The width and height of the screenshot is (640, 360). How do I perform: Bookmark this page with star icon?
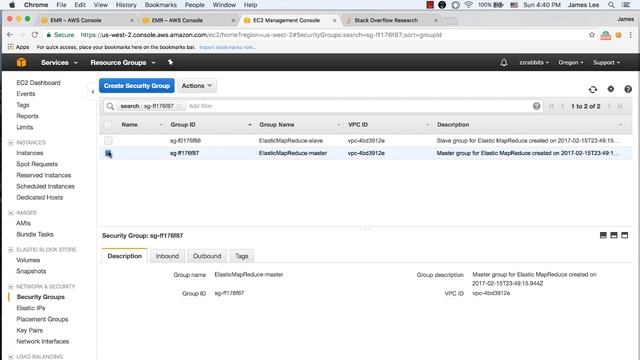(x=591, y=35)
